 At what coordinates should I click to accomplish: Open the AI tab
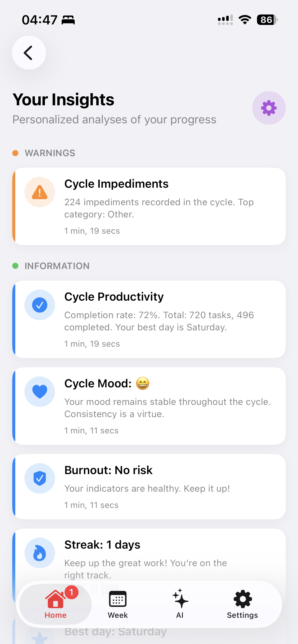coord(180,604)
